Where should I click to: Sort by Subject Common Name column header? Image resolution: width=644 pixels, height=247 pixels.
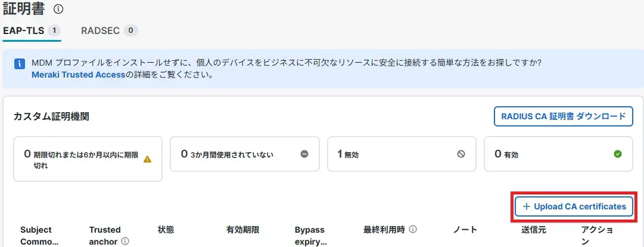tap(40, 236)
